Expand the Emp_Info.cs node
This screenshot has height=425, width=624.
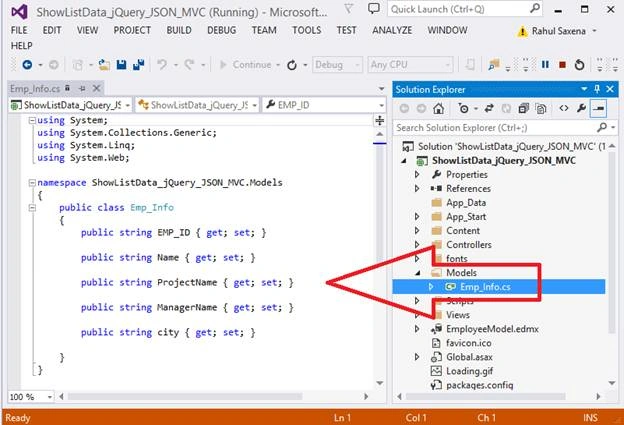coord(431,287)
